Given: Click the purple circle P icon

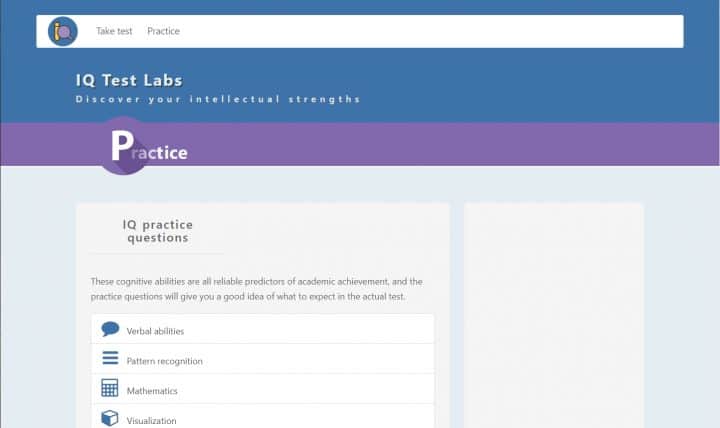Looking at the screenshot, I should tap(122, 146).
